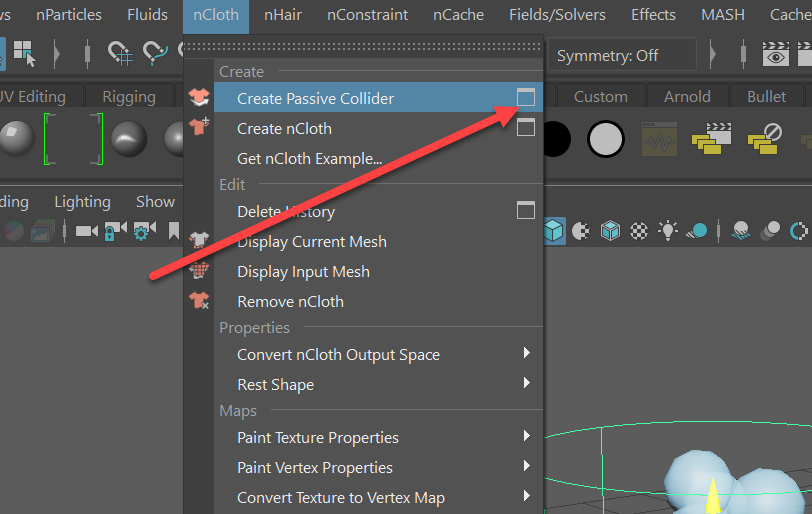Open the Fields/Solvers menu
This screenshot has height=514, width=812.
[557, 15]
